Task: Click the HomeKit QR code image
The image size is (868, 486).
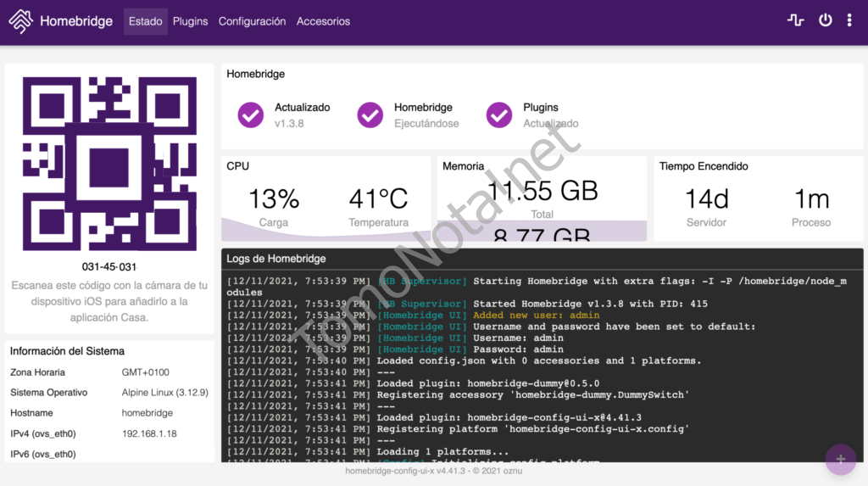Action: pyautogui.click(x=109, y=164)
